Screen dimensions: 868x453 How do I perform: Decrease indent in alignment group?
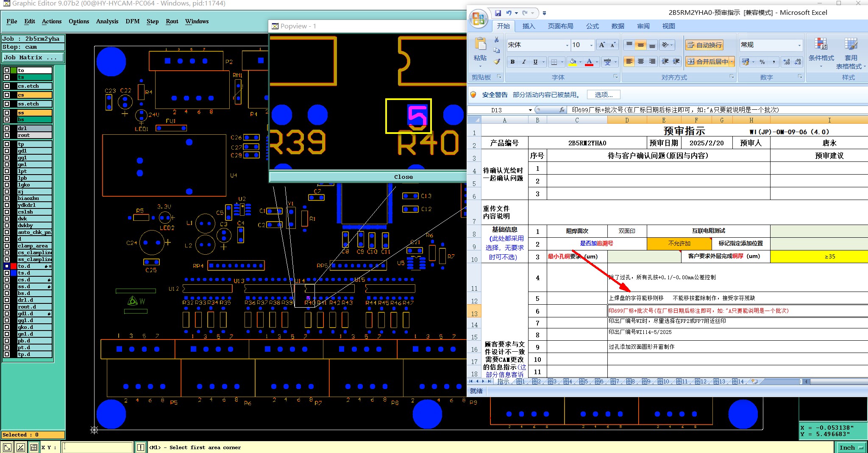point(665,62)
